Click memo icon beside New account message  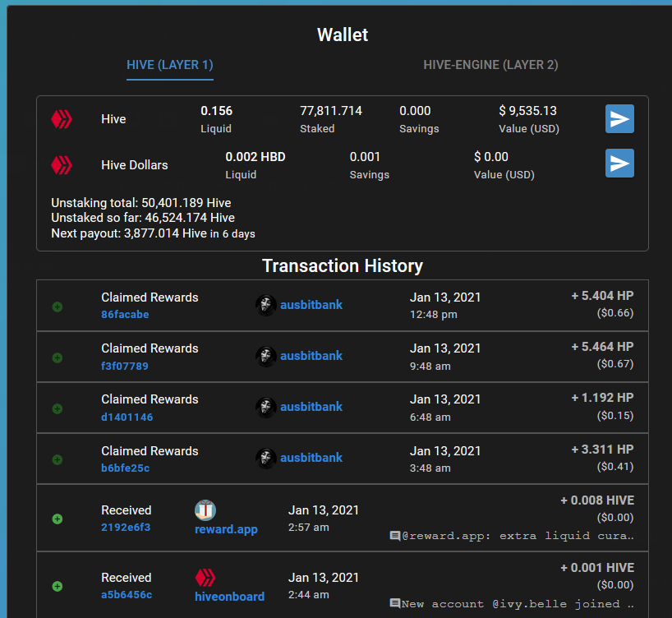[x=395, y=603]
